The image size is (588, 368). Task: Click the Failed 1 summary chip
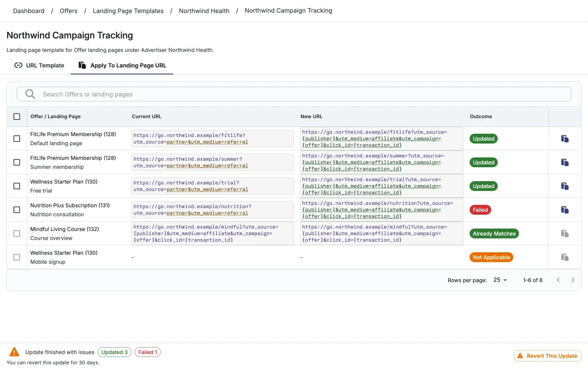click(148, 352)
